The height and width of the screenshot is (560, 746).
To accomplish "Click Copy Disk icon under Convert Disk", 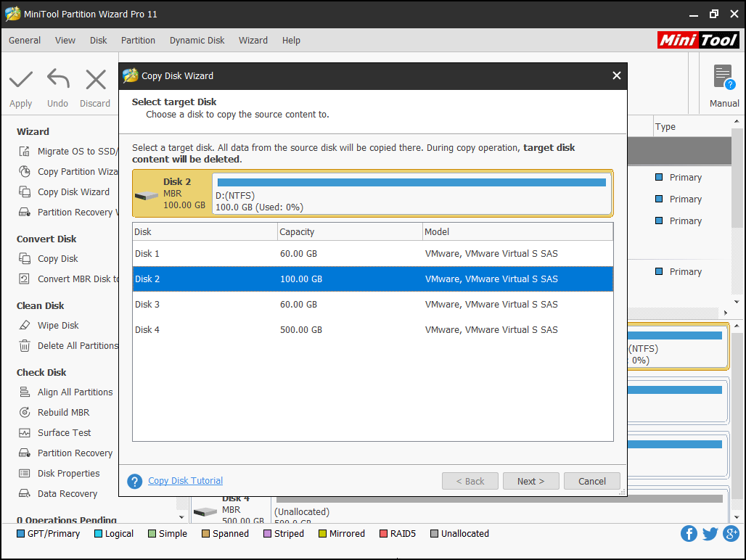I will (24, 259).
